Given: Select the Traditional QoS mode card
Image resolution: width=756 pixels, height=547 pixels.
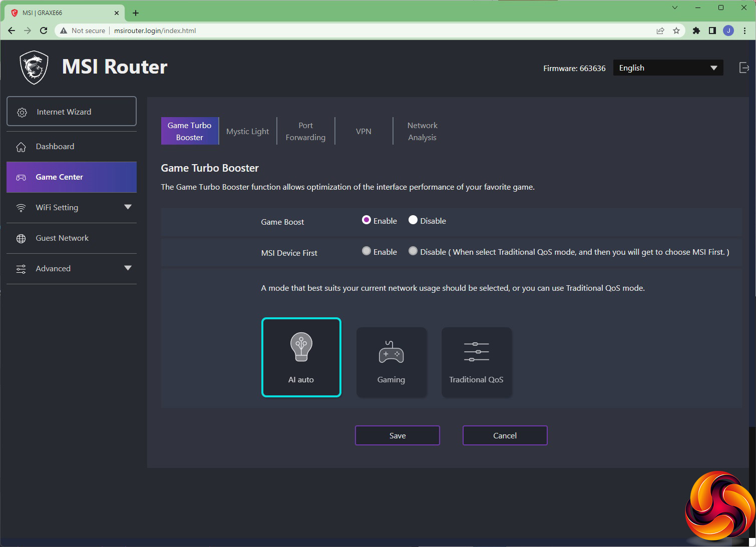Looking at the screenshot, I should [476, 362].
